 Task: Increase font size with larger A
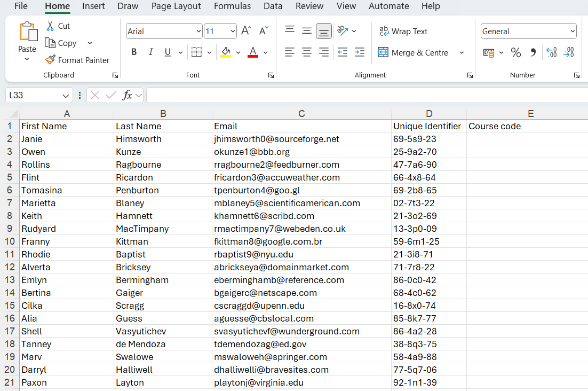[247, 30]
